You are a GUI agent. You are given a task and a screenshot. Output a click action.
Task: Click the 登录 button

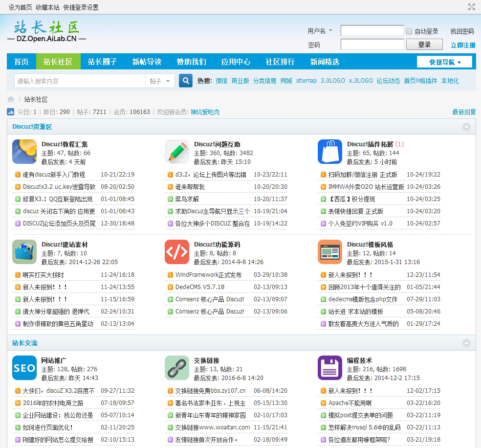click(424, 45)
